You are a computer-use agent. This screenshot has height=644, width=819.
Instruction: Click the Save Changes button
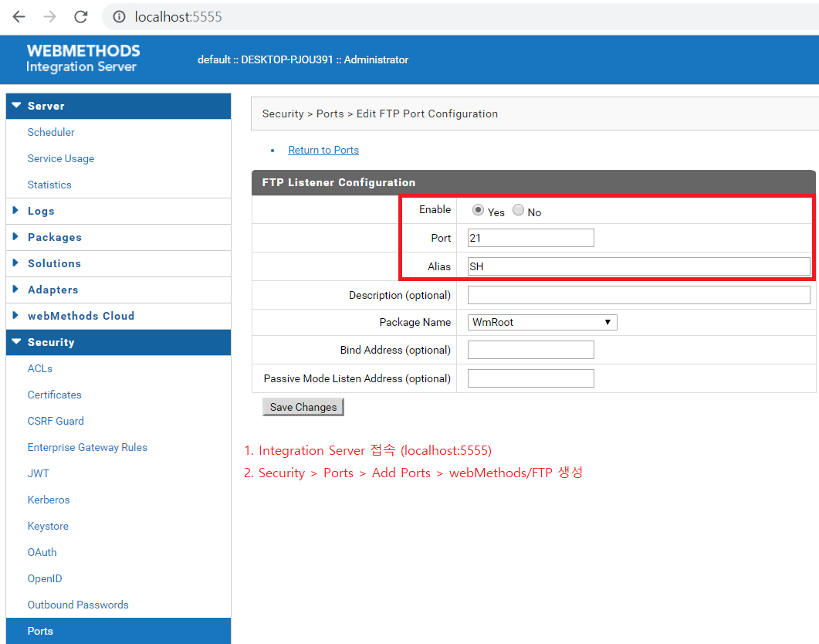point(303,407)
